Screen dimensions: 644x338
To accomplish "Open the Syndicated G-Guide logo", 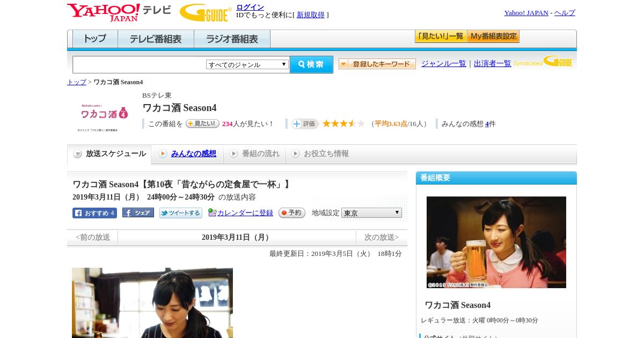I will click(x=543, y=61).
